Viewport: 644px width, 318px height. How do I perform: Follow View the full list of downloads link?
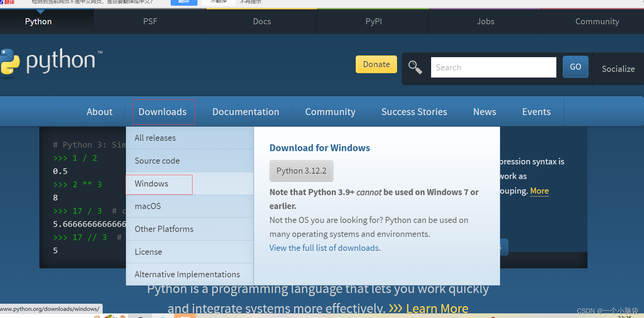[x=325, y=248]
